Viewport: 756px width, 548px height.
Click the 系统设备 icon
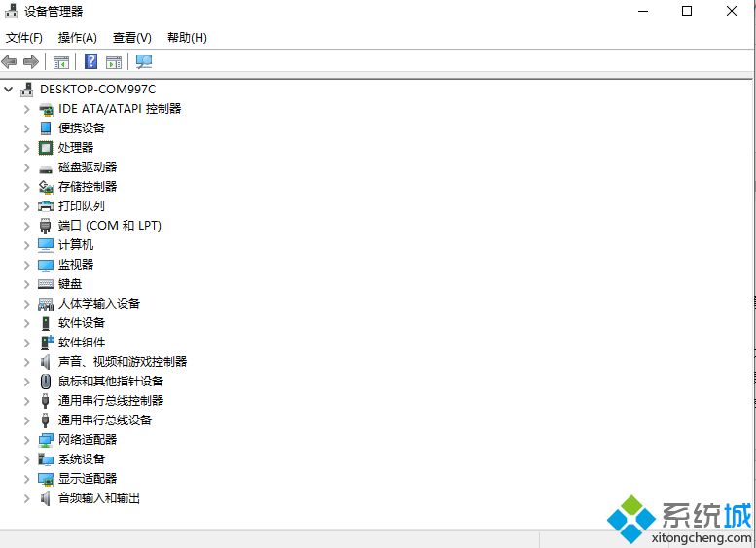tap(46, 459)
